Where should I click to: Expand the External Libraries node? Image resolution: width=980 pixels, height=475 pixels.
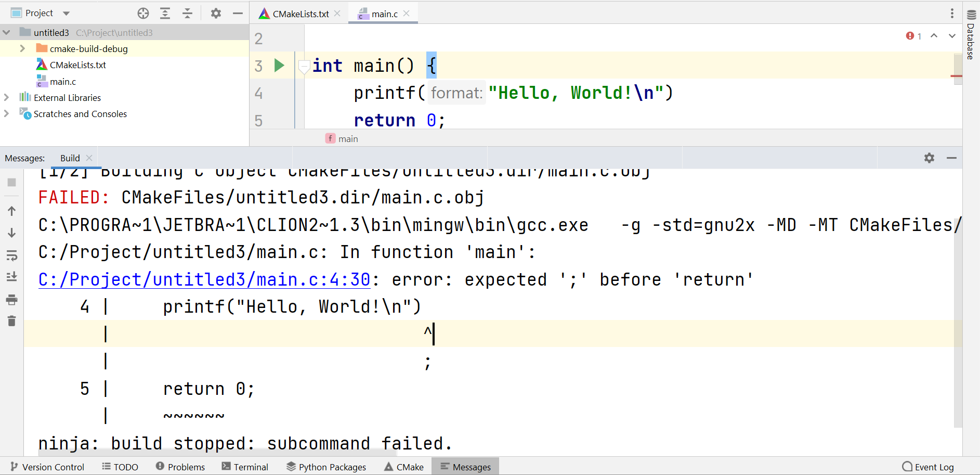coord(7,97)
